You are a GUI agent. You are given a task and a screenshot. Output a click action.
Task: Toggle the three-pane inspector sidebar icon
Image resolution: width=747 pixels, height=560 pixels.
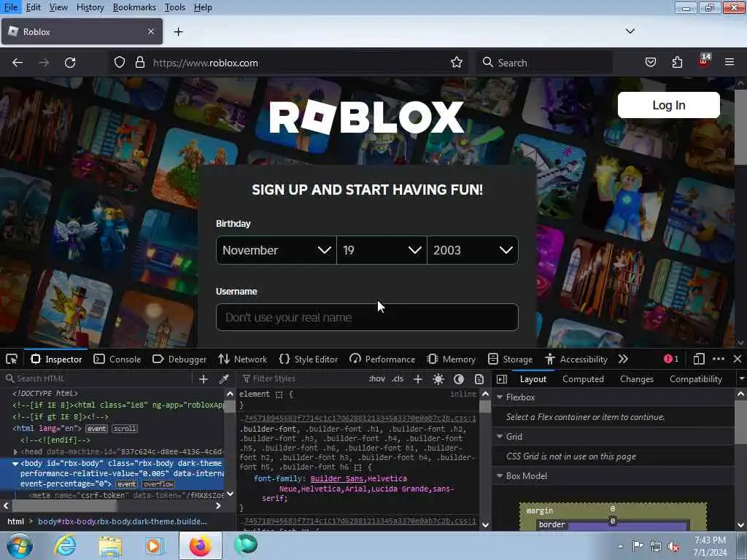[x=502, y=379]
